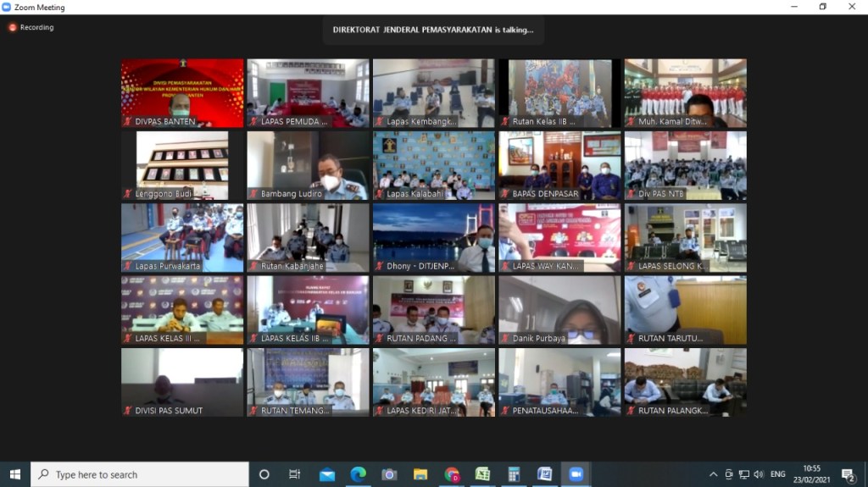Viewport: 868px width, 487px height.
Task: Click the Windows search box
Action: tap(140, 474)
